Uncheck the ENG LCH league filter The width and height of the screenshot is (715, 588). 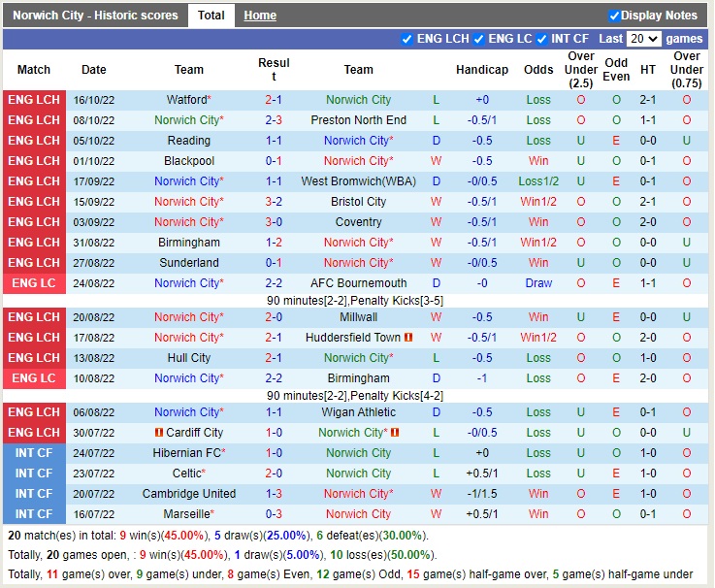tap(406, 39)
